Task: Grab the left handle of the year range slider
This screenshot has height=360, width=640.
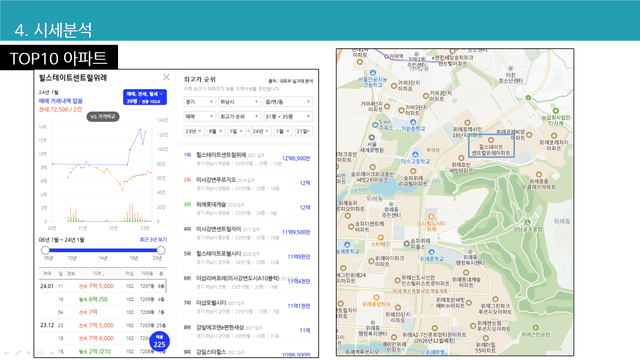Action: click(x=45, y=250)
